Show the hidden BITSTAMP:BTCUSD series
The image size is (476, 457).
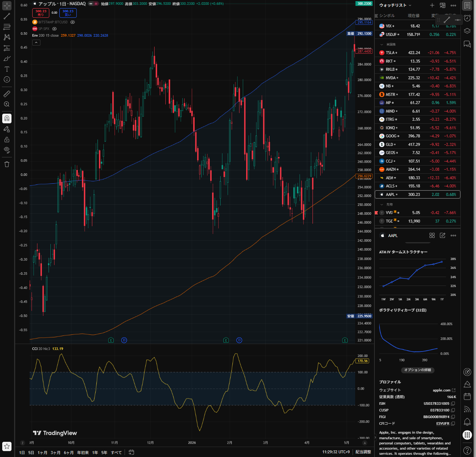click(73, 22)
